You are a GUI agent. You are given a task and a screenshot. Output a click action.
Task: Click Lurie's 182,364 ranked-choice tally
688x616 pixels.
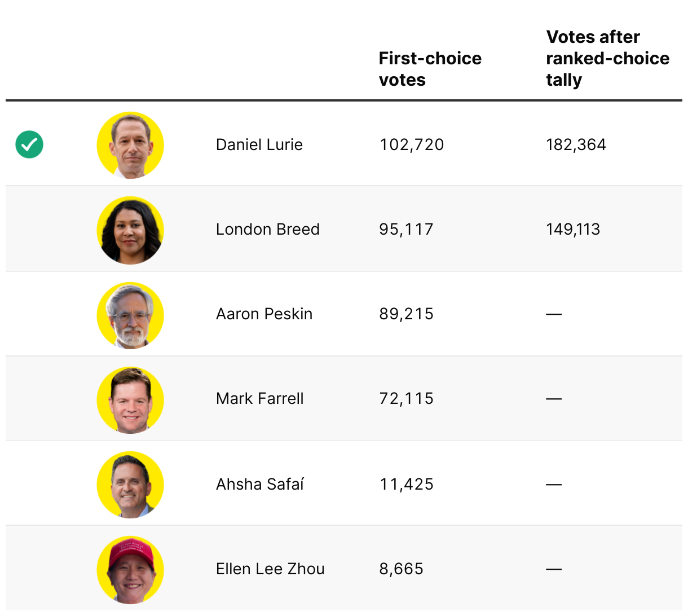click(x=576, y=145)
